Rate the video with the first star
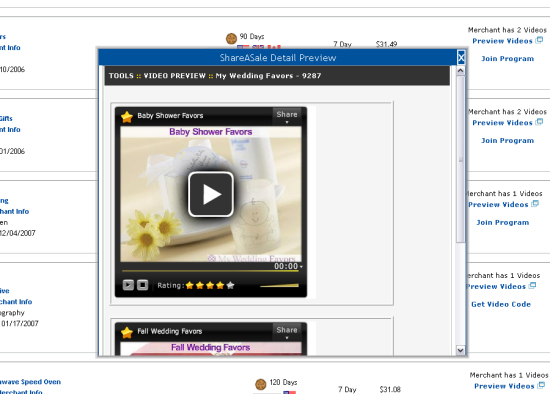 [190, 285]
